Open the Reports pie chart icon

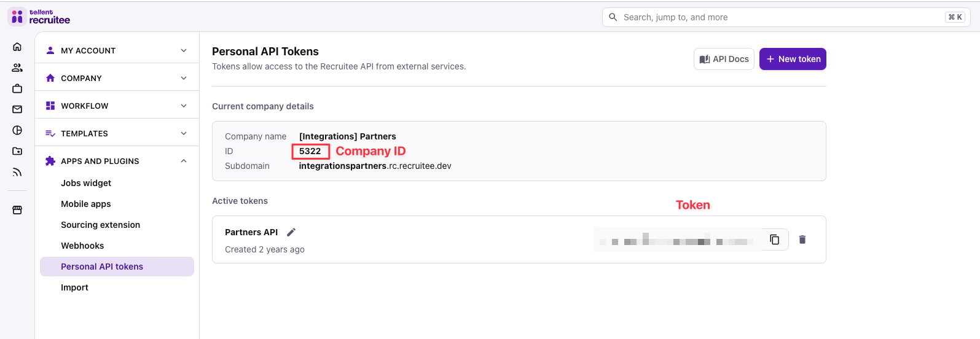(x=17, y=130)
